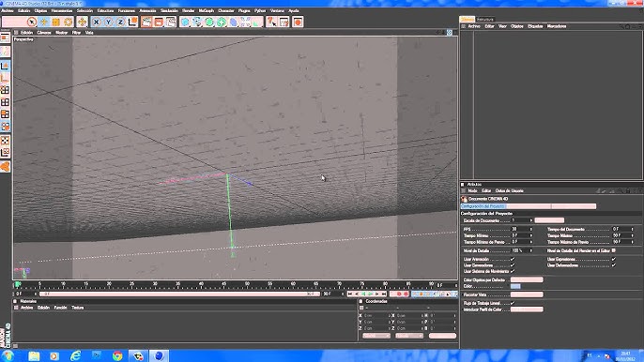Open the Ayuda menu
Viewport: 644px width, 362px height.
coord(294,10)
